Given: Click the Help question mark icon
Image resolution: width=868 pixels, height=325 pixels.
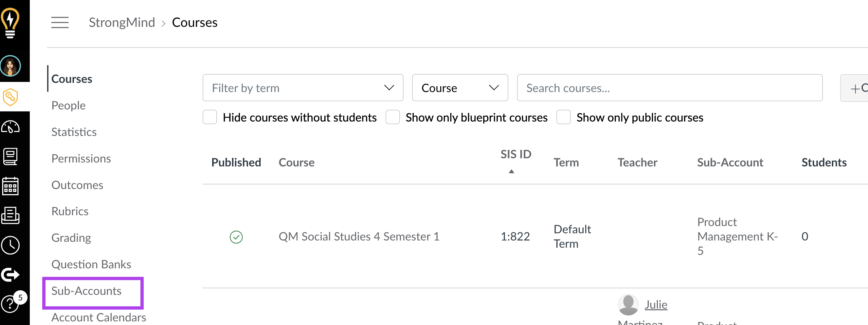Looking at the screenshot, I should (9, 304).
